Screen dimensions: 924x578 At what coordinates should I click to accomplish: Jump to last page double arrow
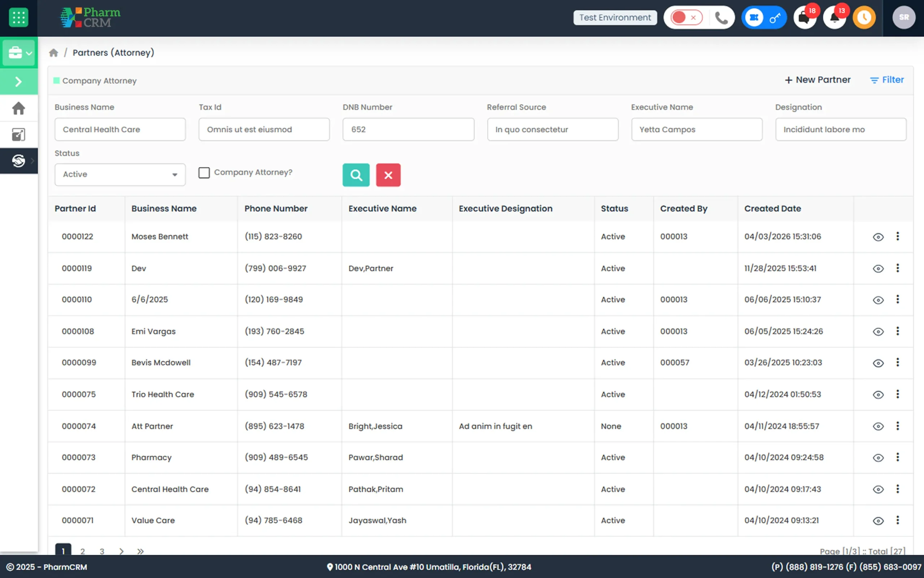pyautogui.click(x=140, y=551)
